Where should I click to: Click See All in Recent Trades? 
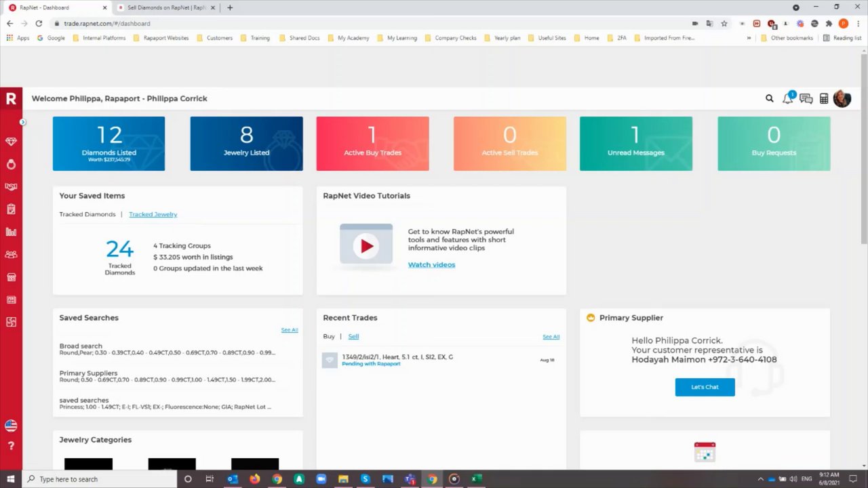point(551,337)
